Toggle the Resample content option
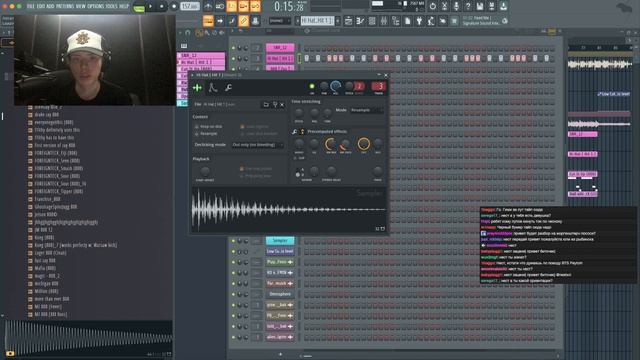 tap(206, 133)
